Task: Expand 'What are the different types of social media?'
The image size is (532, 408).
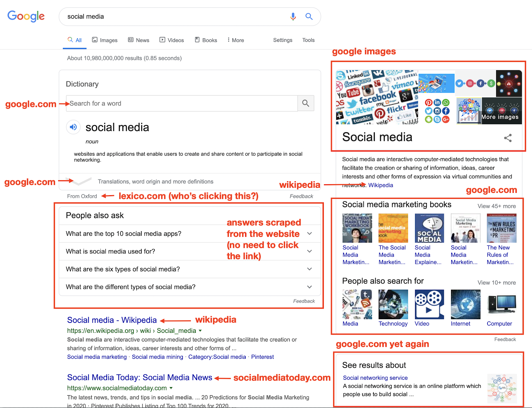Action: click(190, 287)
